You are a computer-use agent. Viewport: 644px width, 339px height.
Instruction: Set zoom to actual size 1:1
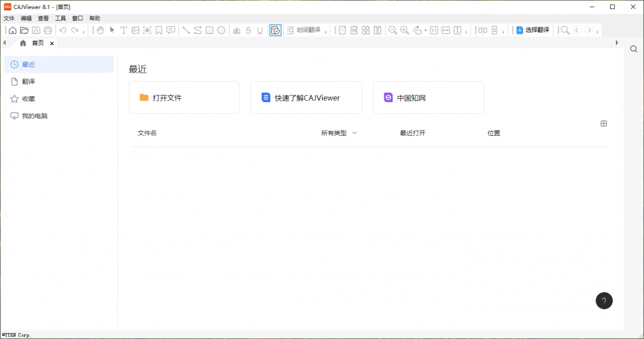click(434, 30)
